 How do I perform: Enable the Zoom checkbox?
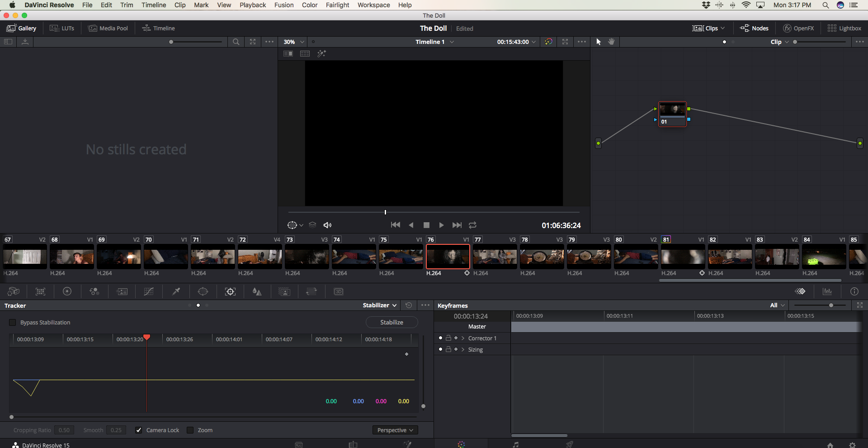click(x=190, y=430)
